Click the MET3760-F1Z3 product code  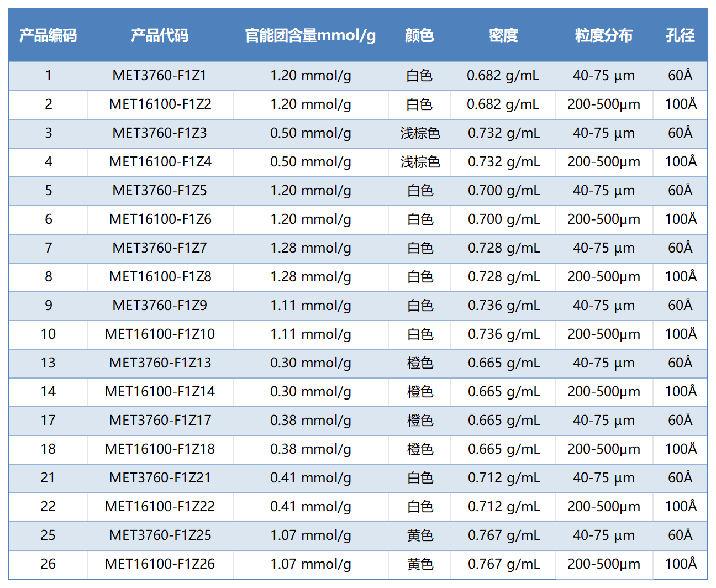point(160,133)
